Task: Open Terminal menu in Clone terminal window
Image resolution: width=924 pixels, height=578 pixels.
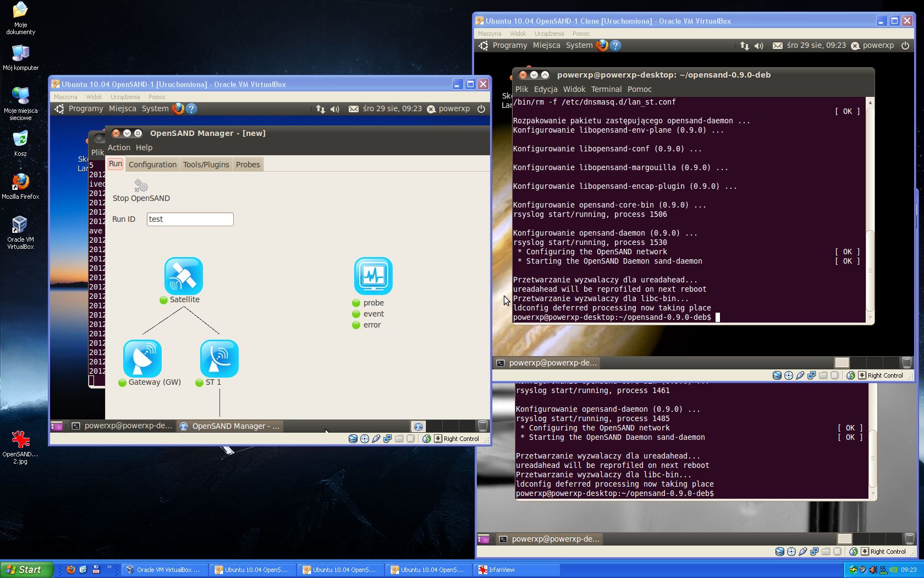Action: point(606,89)
